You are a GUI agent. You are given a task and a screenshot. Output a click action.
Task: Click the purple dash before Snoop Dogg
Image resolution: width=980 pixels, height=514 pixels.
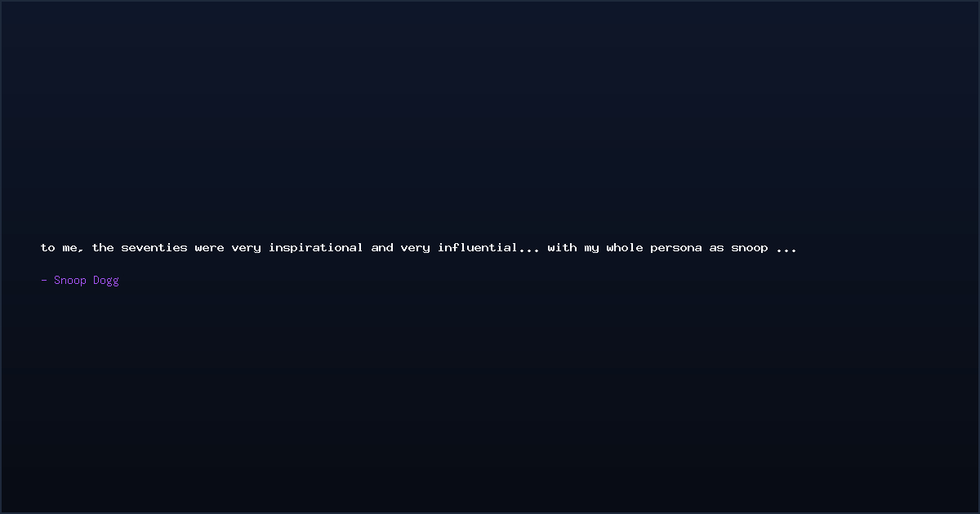tap(44, 280)
